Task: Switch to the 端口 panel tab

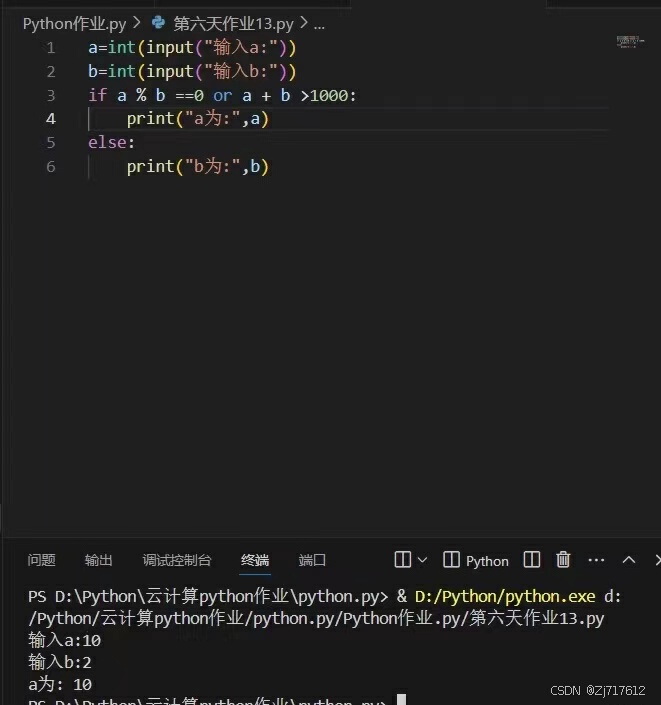Action: point(312,560)
